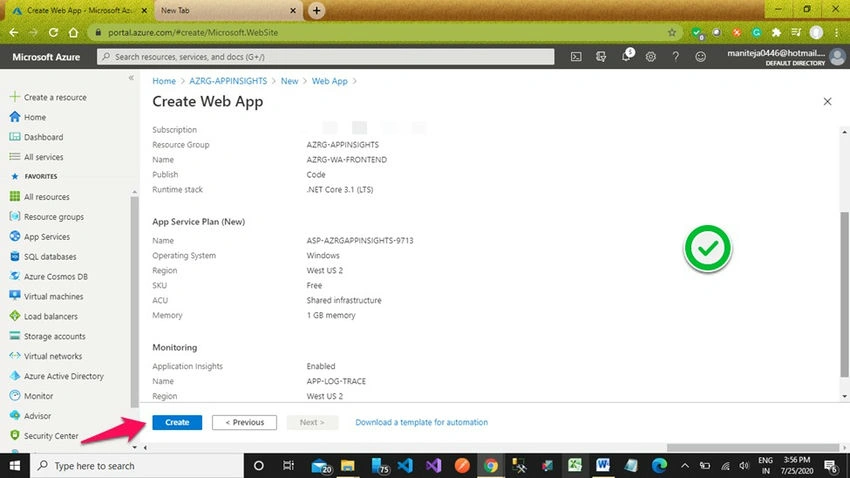Close the Create Web App blade

827,101
